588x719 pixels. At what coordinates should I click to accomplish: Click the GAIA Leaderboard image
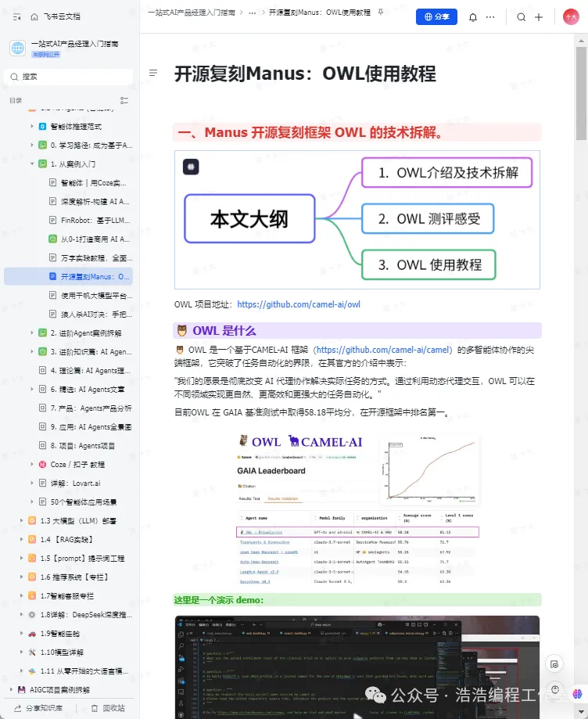coord(357,510)
